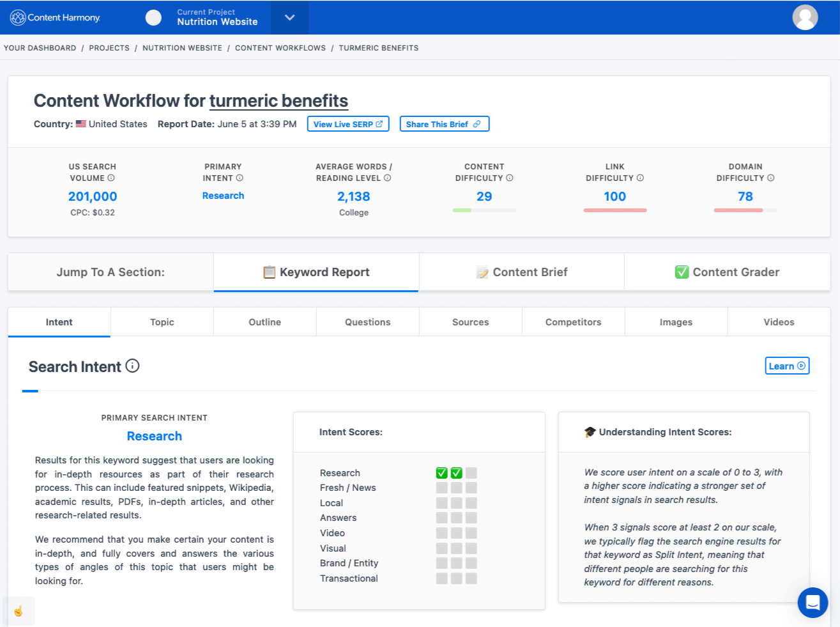Open the user profile avatar

tap(804, 17)
